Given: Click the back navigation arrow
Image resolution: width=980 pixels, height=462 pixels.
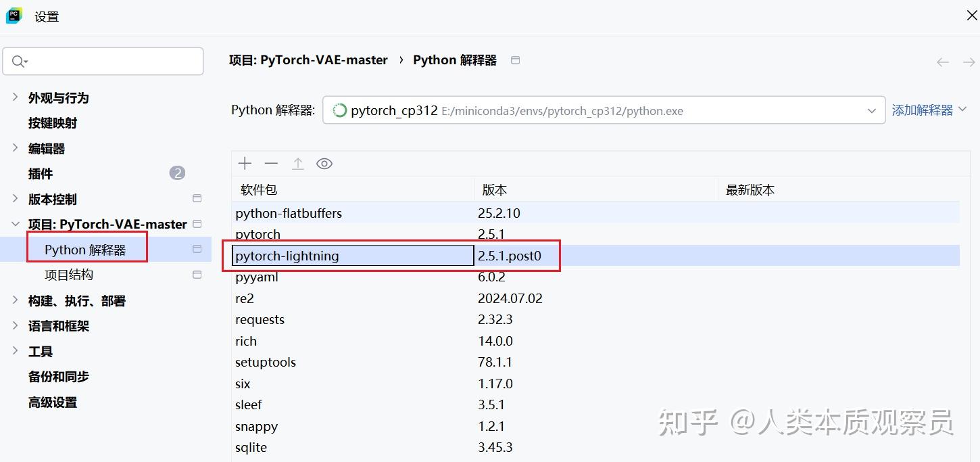Looking at the screenshot, I should tap(942, 62).
